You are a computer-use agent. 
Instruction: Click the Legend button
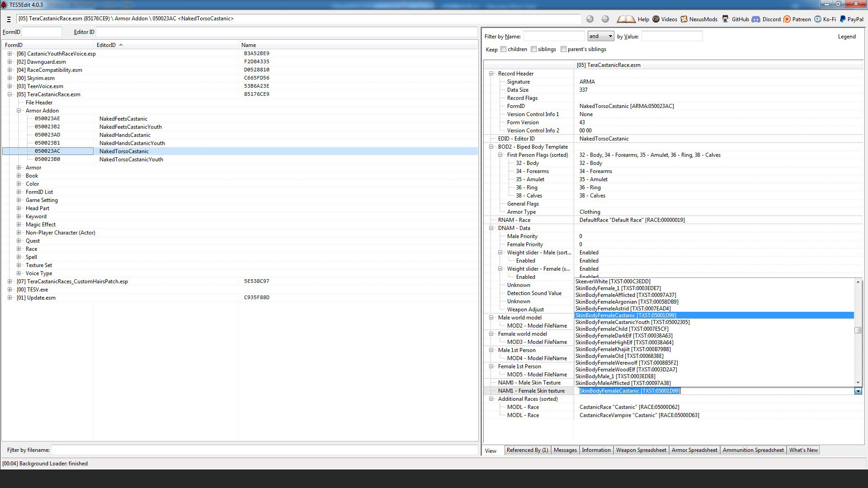point(846,37)
